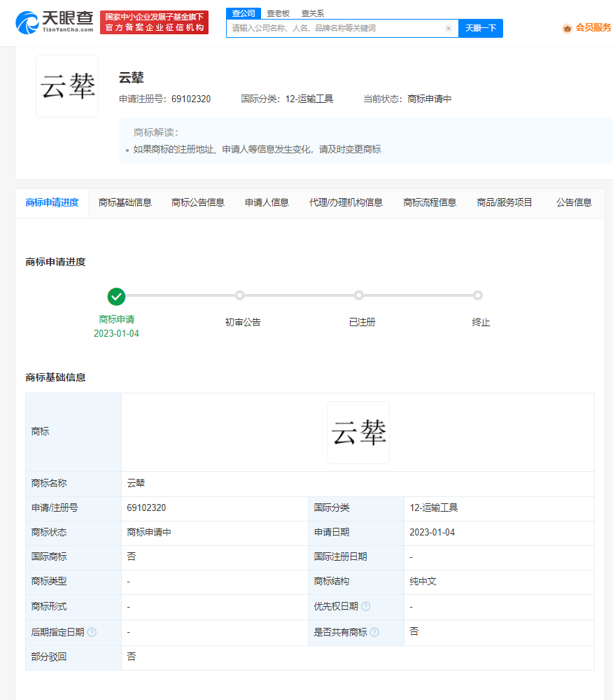This screenshot has width=613, height=700.
Task: Focus the company name search field
Action: point(336,29)
